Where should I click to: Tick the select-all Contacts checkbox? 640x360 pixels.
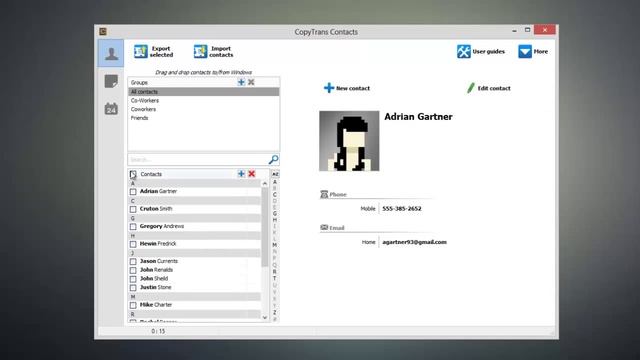[x=133, y=174]
